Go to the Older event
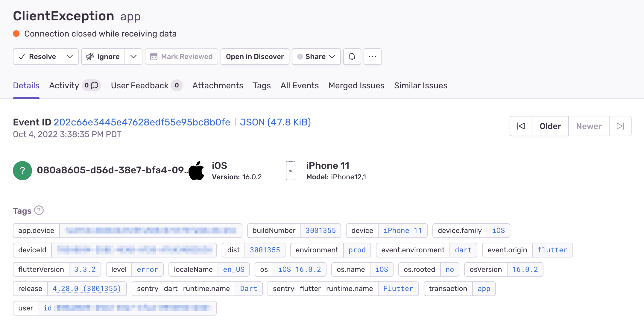 (550, 126)
